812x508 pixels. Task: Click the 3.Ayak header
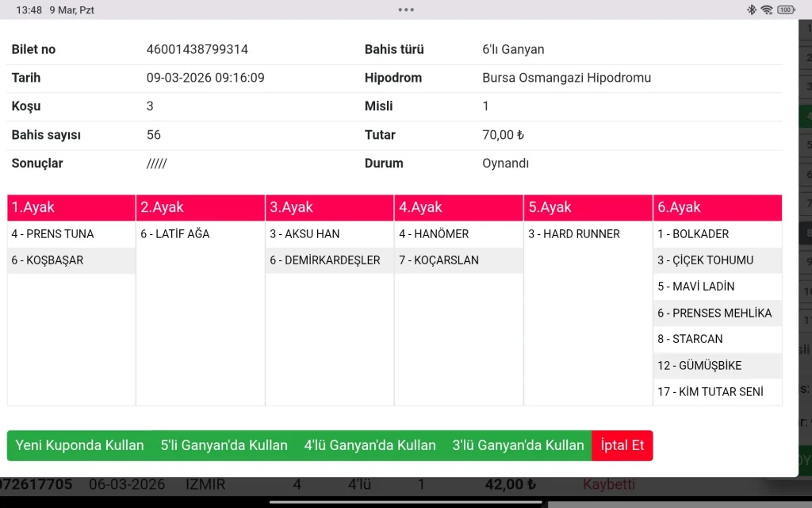coord(329,207)
